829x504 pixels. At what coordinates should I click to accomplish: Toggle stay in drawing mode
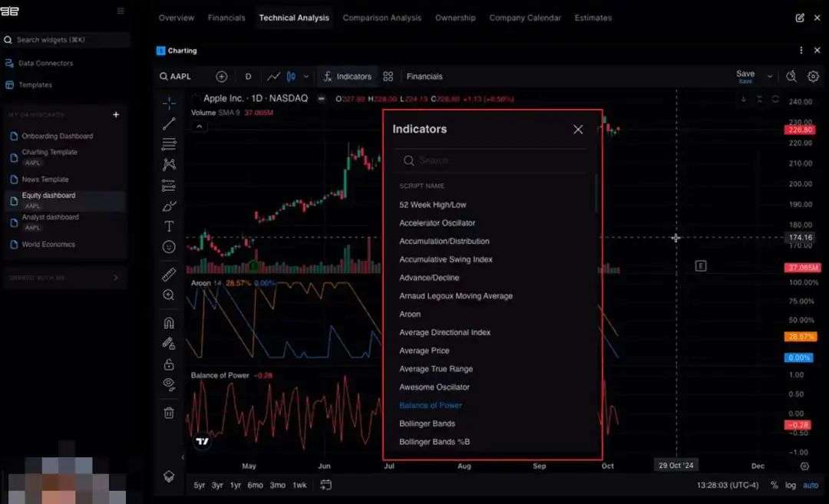pos(169,344)
